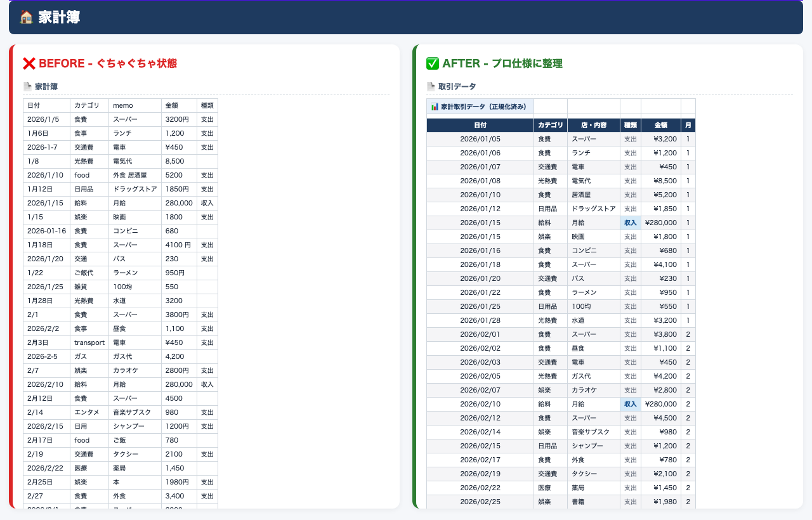The image size is (812, 520).
Task: Select the '¥4,500' amount cell
Action: 661,418
